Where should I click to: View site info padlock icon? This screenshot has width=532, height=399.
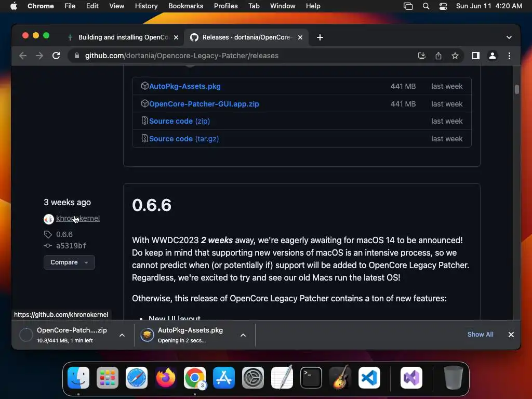click(x=77, y=56)
